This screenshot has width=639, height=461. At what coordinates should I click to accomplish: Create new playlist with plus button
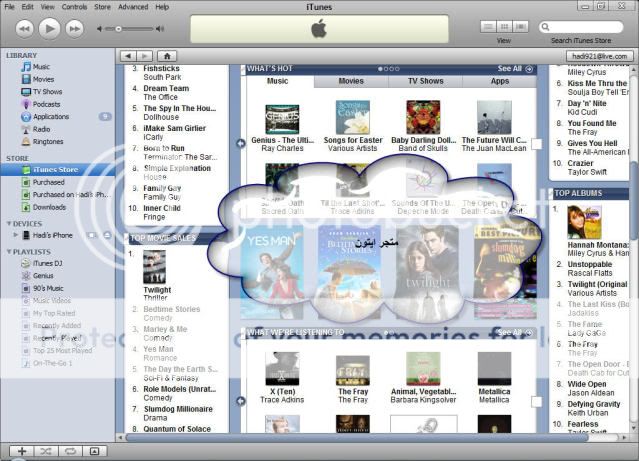(22, 451)
